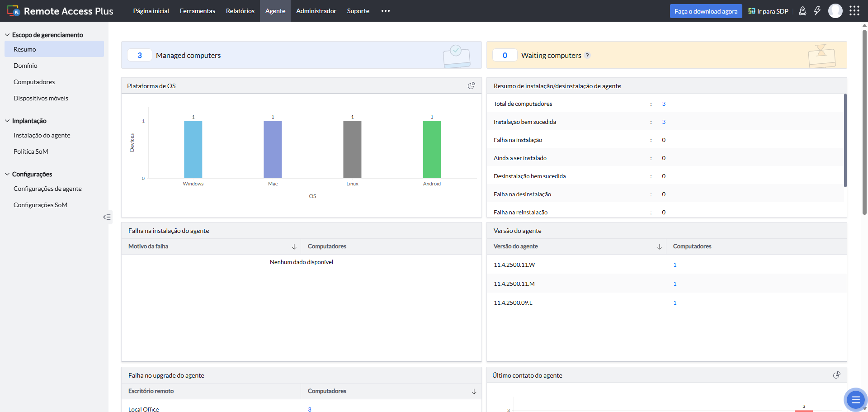Switch to the Administrador tab
The height and width of the screenshot is (412, 868).
click(x=316, y=11)
